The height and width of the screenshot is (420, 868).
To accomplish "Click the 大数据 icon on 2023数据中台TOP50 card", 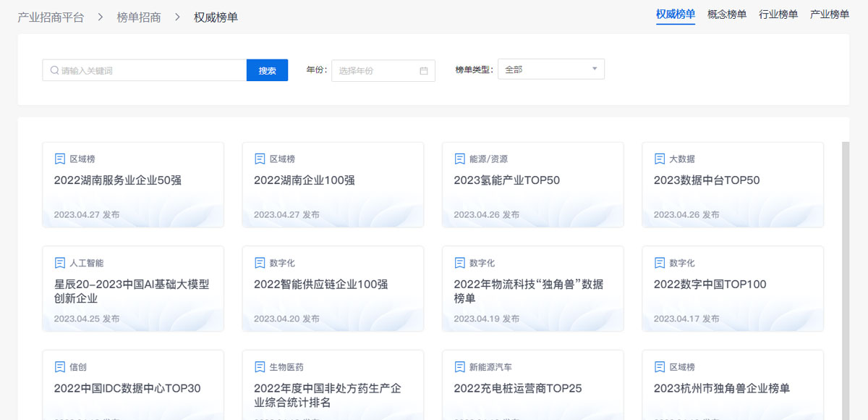I will tap(658, 159).
